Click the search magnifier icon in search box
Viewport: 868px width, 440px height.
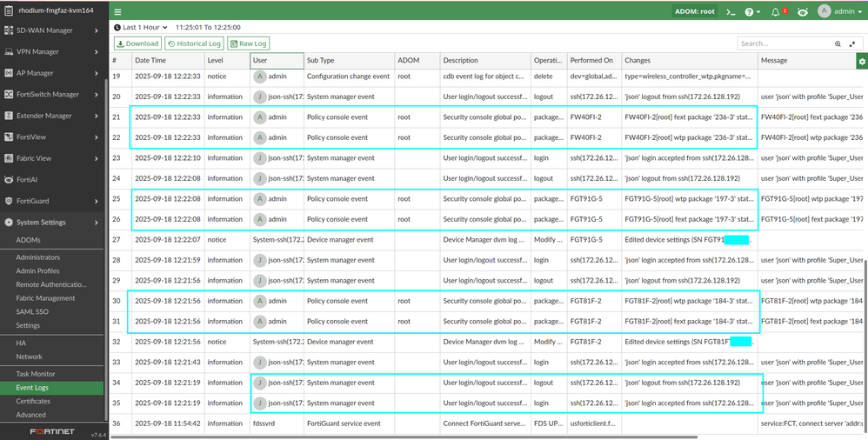tap(838, 43)
